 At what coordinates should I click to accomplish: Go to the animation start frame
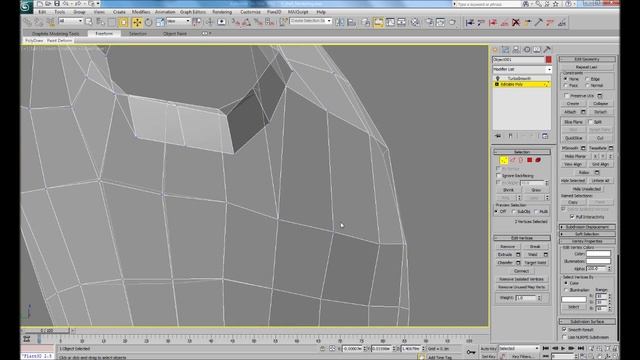[546, 348]
